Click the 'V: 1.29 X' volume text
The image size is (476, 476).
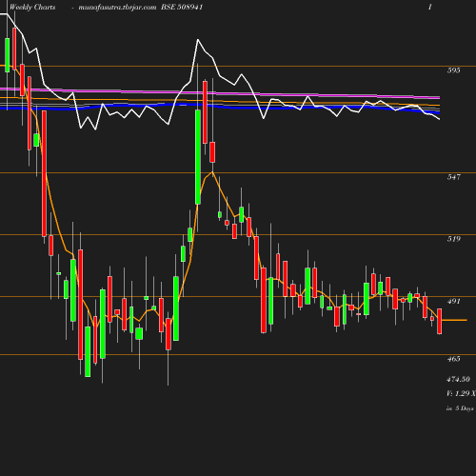coord(461,393)
